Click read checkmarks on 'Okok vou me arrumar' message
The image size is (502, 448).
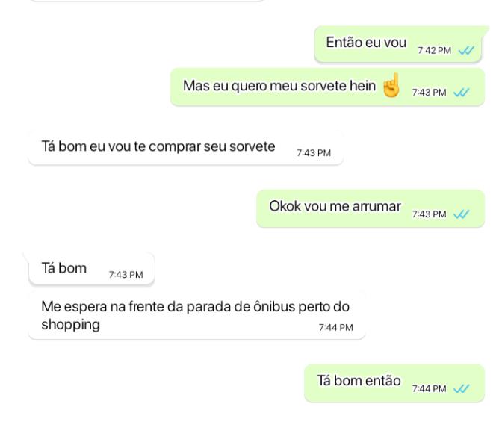[461, 214]
